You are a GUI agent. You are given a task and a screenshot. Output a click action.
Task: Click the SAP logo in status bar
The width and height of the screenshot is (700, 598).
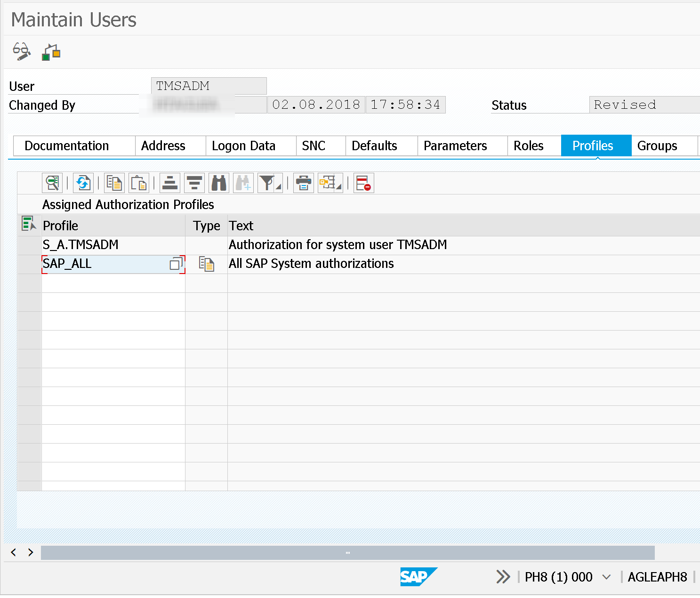click(x=418, y=577)
